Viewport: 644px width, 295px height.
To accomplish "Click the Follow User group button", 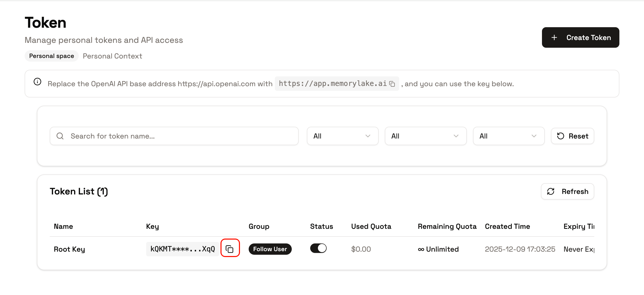I will click(x=270, y=249).
